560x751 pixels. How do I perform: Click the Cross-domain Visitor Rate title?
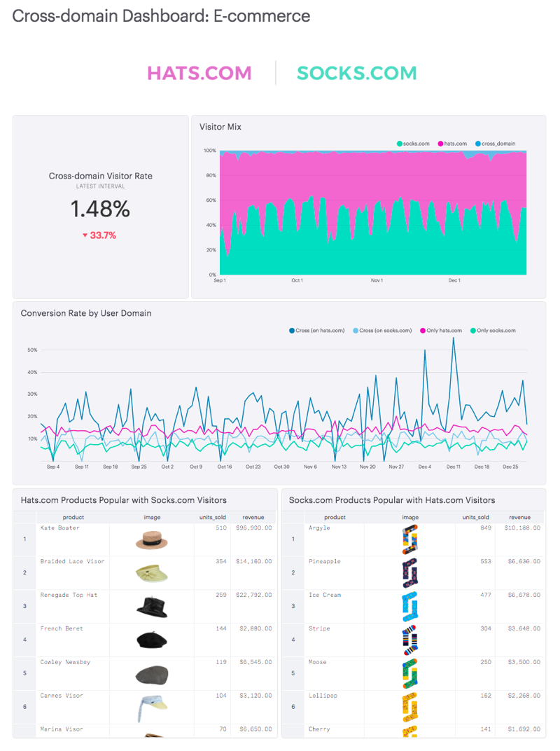tap(101, 176)
